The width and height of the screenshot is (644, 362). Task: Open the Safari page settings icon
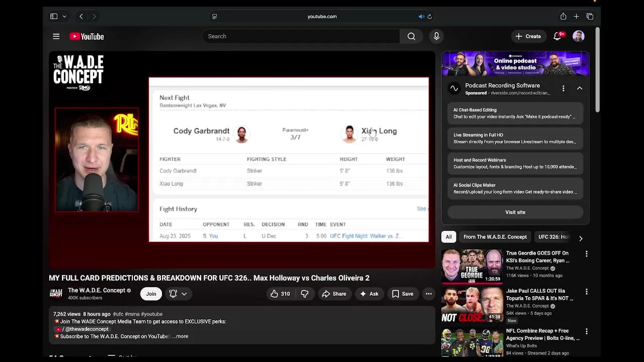click(214, 17)
